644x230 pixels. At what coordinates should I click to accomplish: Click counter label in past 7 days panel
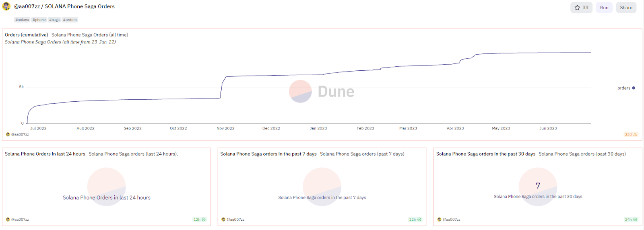[x=322, y=198]
